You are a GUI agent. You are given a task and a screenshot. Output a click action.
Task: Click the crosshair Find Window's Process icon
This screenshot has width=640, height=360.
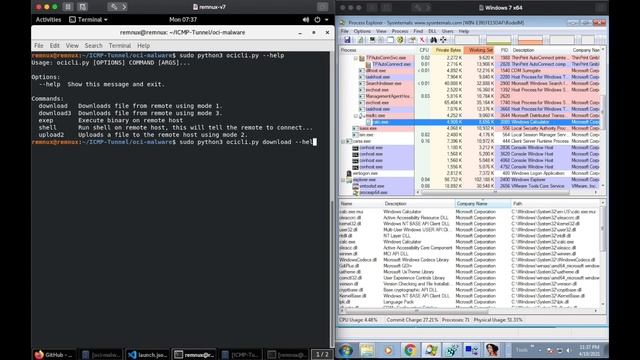443,40
